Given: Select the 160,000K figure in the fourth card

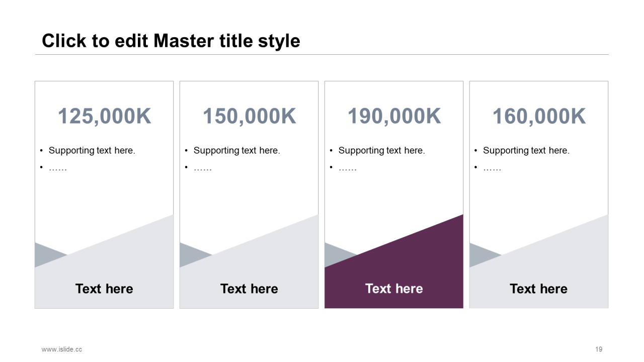Looking at the screenshot, I should coord(539,116).
